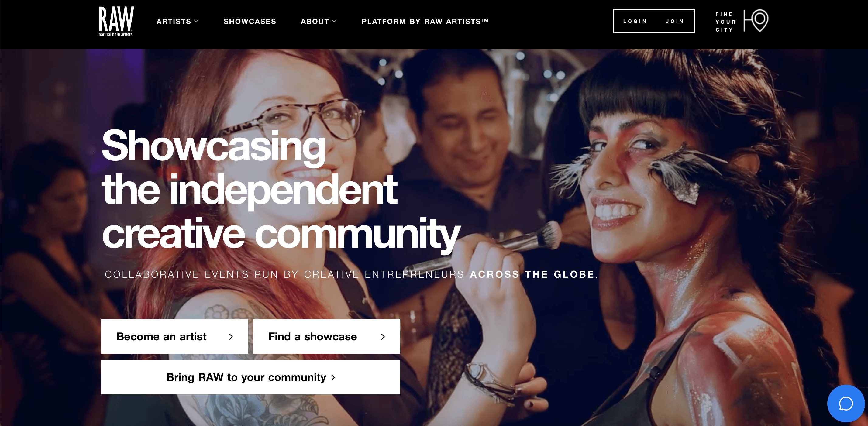Image resolution: width=868 pixels, height=426 pixels.
Task: Click the Across the Globe tagline text
Action: 532,274
